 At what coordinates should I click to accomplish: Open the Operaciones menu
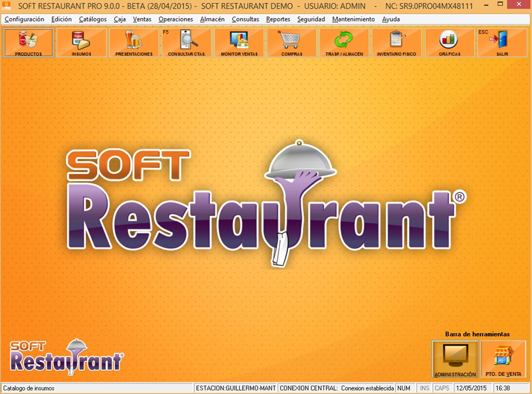(x=176, y=19)
